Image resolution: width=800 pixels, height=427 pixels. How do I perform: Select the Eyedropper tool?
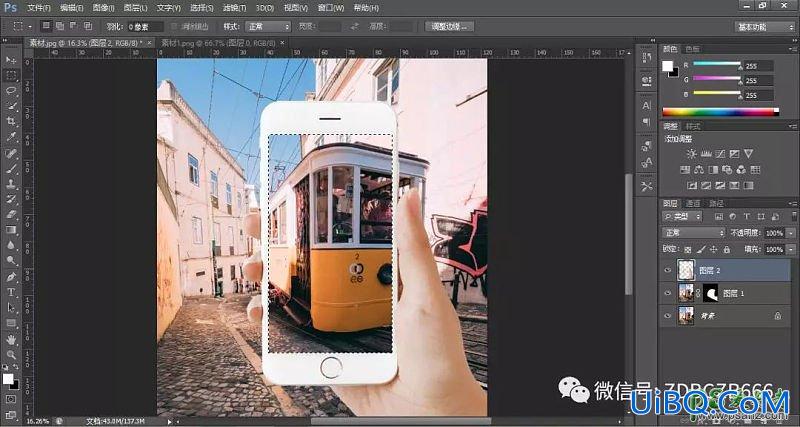[11, 137]
